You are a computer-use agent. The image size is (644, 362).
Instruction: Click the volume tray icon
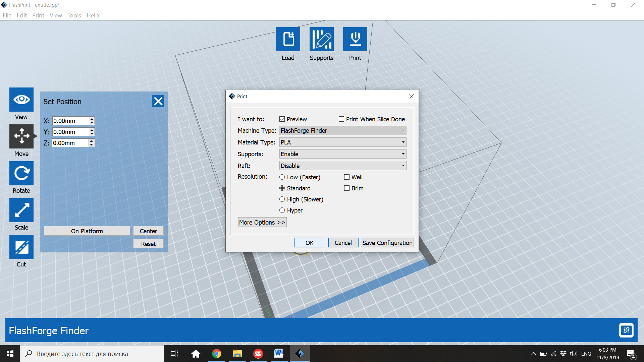coord(573,354)
